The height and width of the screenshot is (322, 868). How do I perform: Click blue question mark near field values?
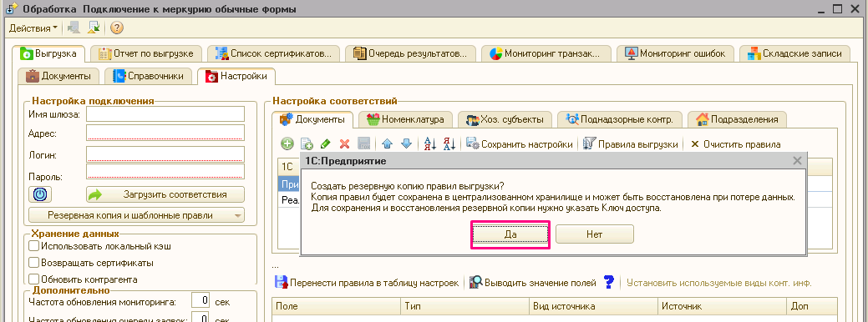point(609,283)
